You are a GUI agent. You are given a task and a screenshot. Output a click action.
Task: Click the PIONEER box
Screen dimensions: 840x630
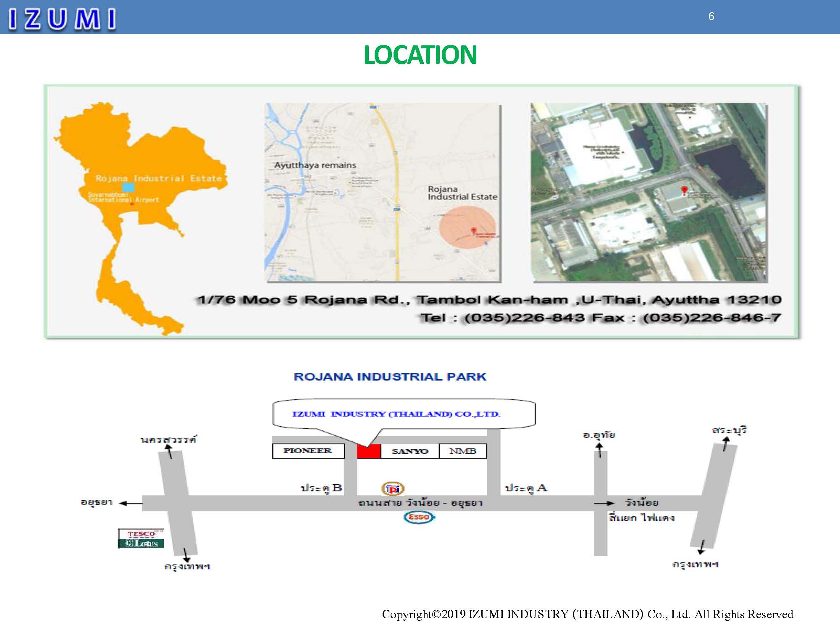coord(308,451)
